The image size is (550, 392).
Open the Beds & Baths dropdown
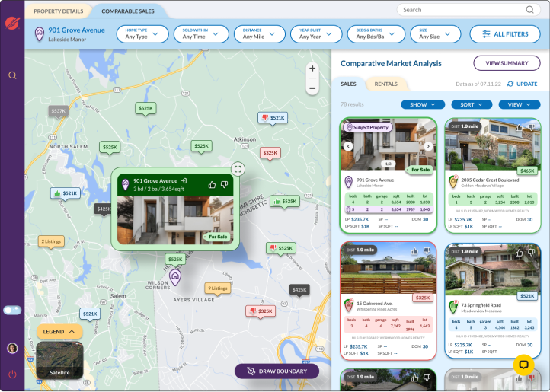point(376,34)
